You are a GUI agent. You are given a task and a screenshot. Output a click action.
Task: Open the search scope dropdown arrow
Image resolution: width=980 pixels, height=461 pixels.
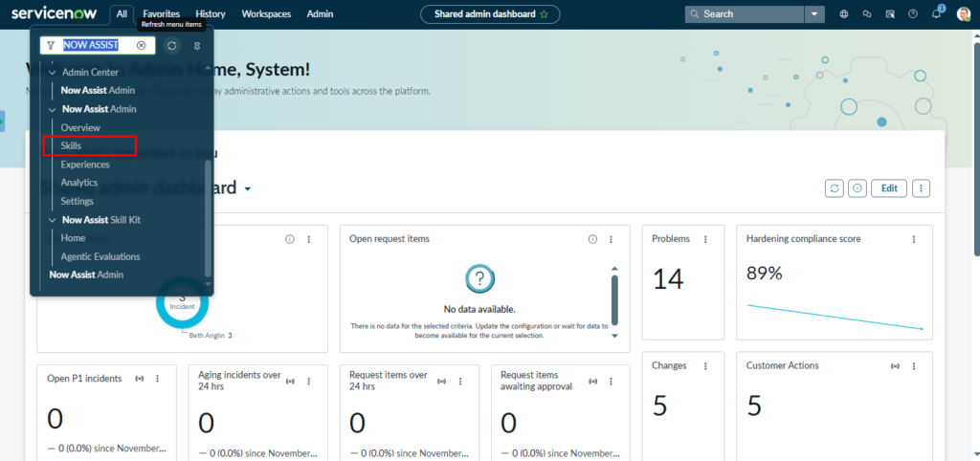point(814,14)
